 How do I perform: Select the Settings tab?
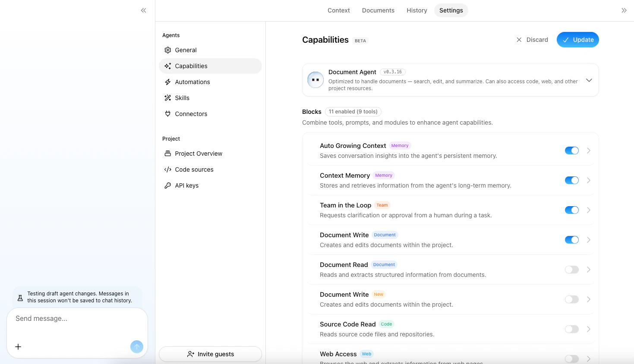(x=451, y=10)
